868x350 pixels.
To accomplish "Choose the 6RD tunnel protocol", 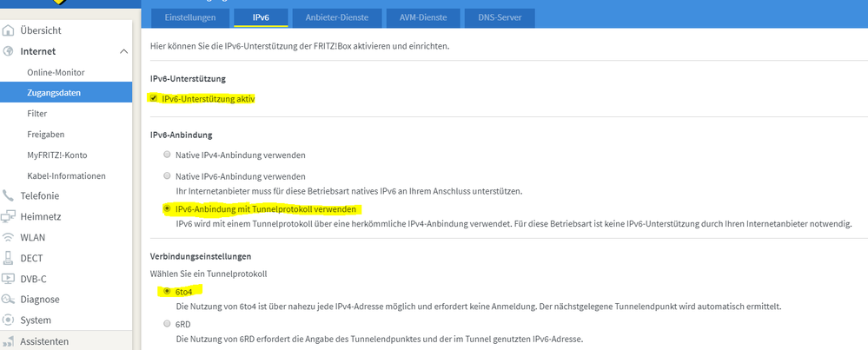I will [x=167, y=323].
